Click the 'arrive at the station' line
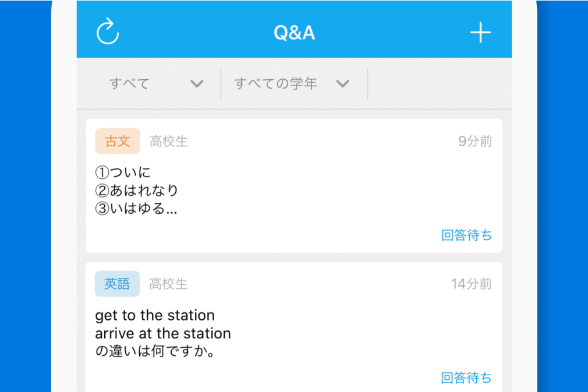This screenshot has height=392, width=588. [163, 334]
